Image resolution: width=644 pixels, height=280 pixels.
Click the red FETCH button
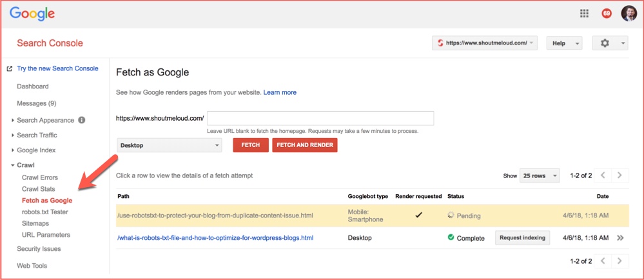tap(251, 145)
